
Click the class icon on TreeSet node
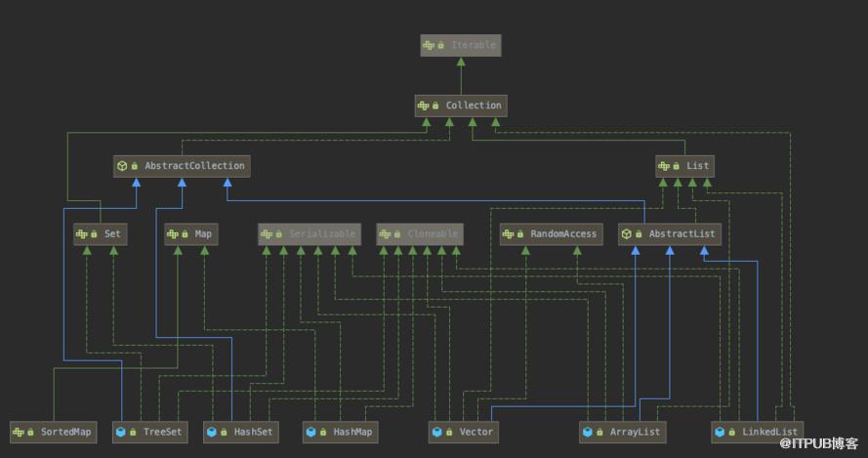[121, 432]
